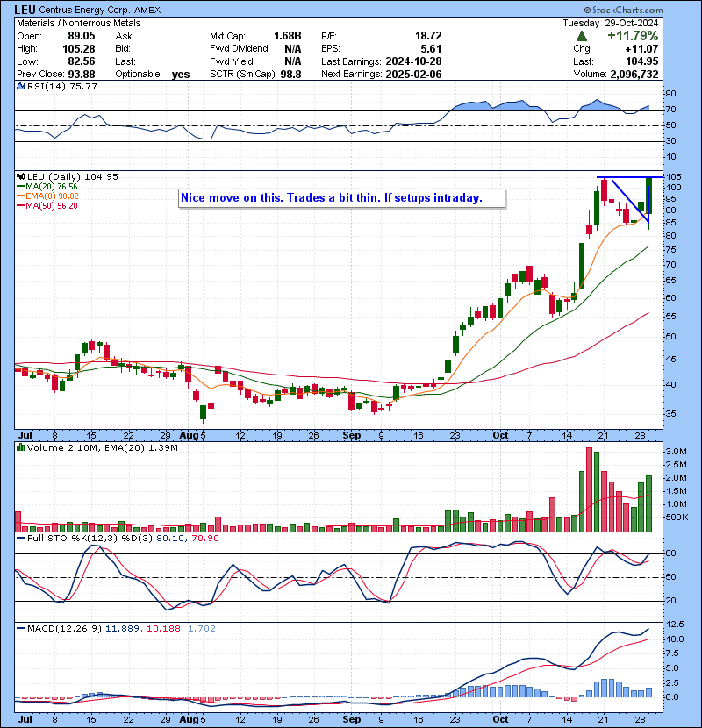This screenshot has height=728, width=702.
Task: Click the Chg value +11.07
Action: [641, 49]
